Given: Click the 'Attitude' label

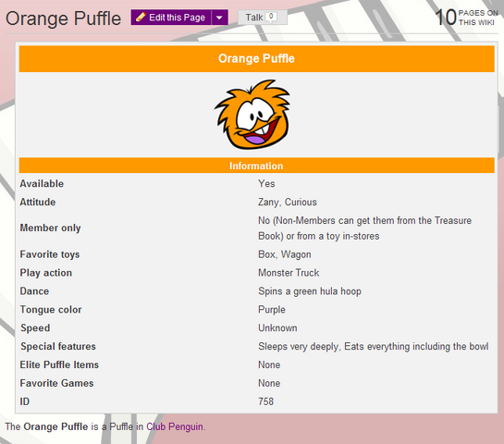Looking at the screenshot, I should tap(38, 202).
